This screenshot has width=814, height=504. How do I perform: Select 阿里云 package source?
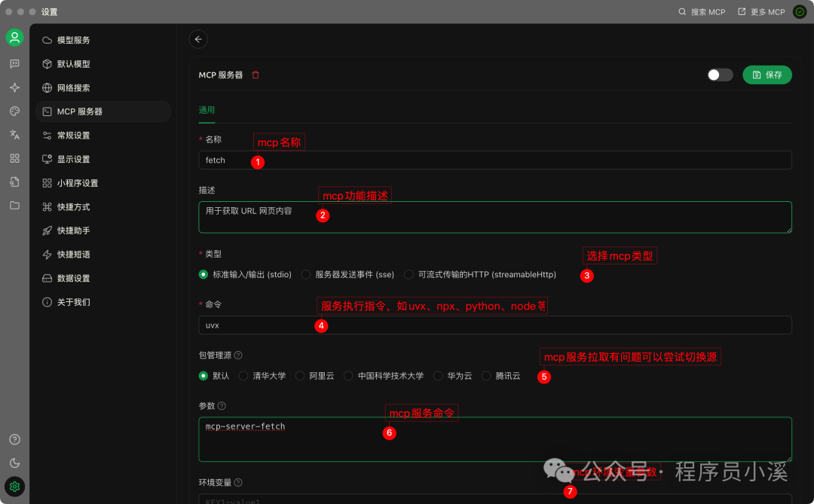(x=314, y=376)
